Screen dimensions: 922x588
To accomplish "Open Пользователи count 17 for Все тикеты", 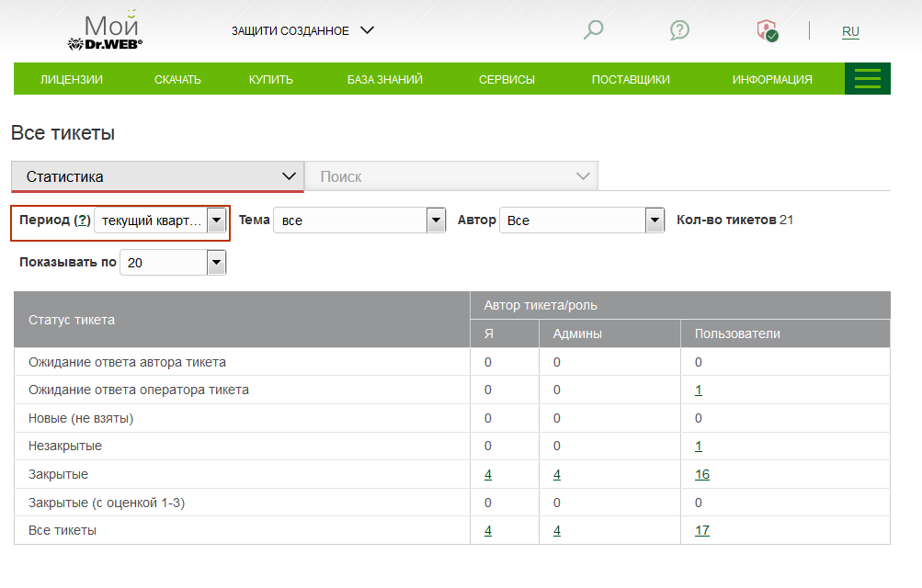I will click(702, 530).
